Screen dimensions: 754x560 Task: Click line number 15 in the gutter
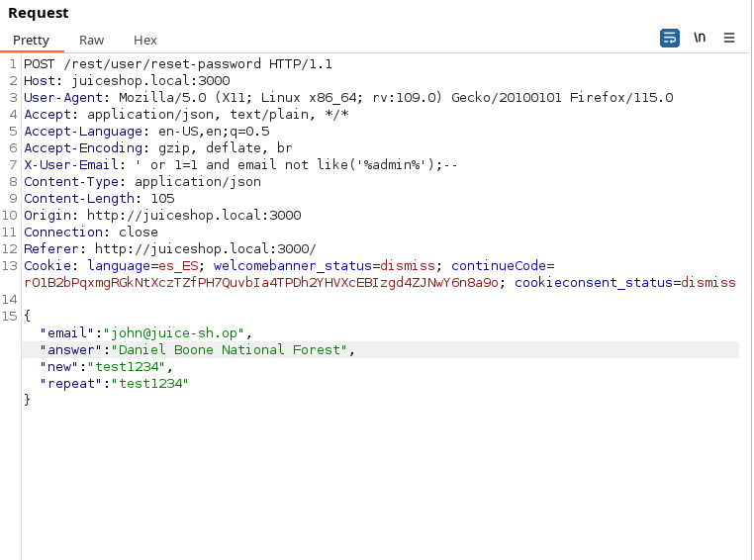click(x=10, y=317)
